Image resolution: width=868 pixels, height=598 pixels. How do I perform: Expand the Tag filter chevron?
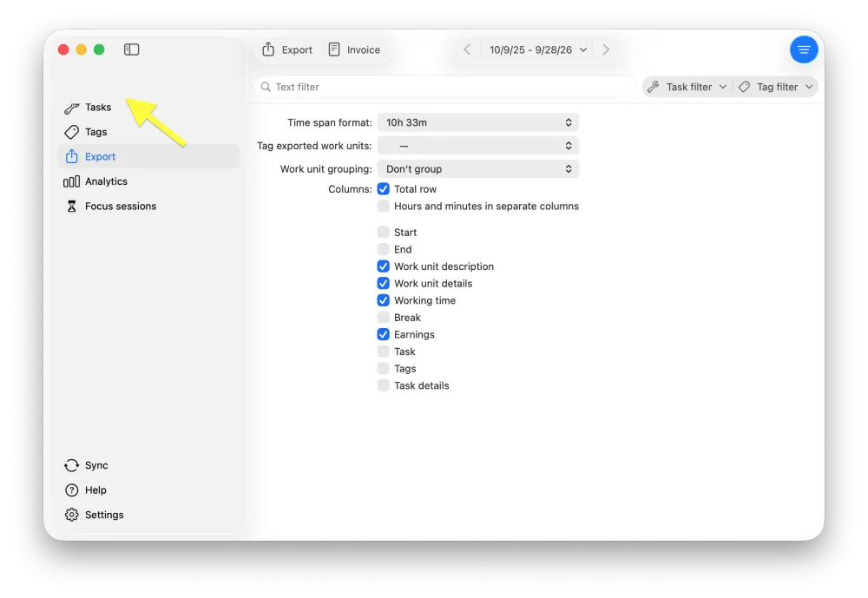809,87
